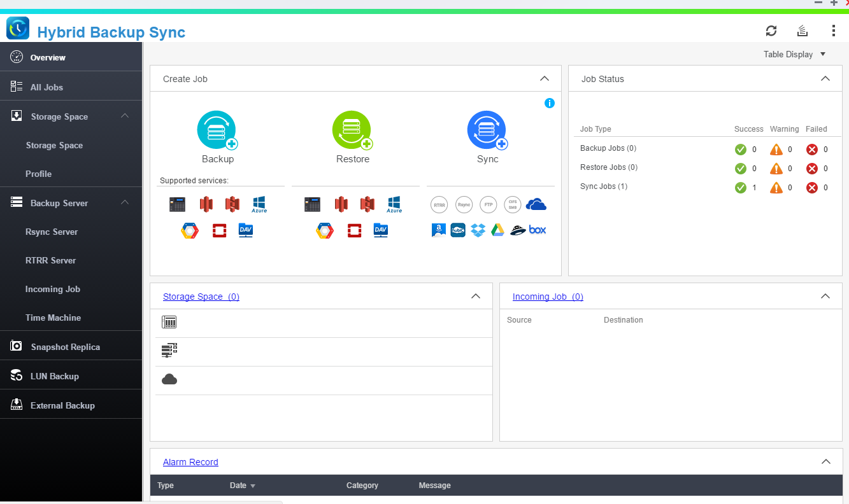Click the Dropbox icon

pos(478,230)
